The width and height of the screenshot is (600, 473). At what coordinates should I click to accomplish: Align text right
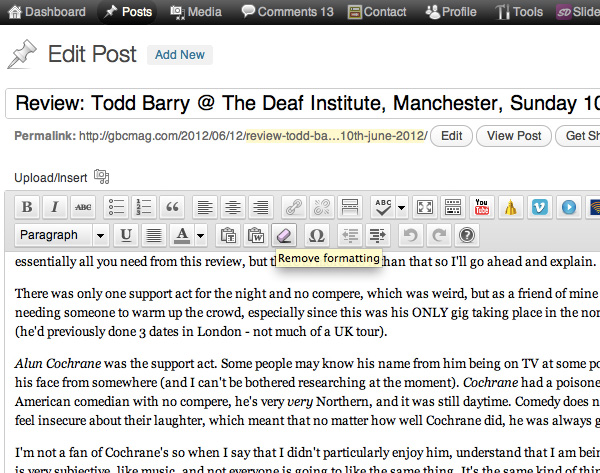261,207
